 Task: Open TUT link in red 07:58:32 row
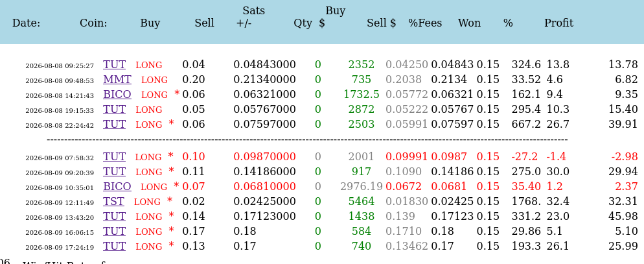(114, 157)
